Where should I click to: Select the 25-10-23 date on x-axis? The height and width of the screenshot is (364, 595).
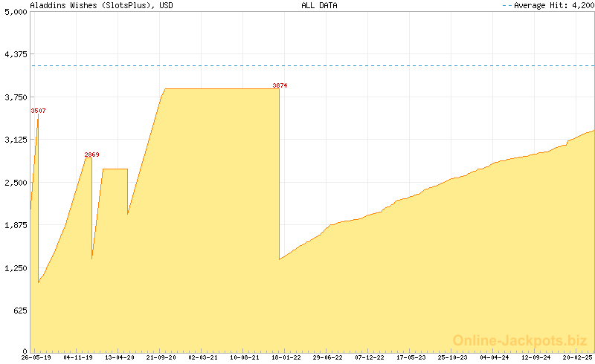coord(453,357)
